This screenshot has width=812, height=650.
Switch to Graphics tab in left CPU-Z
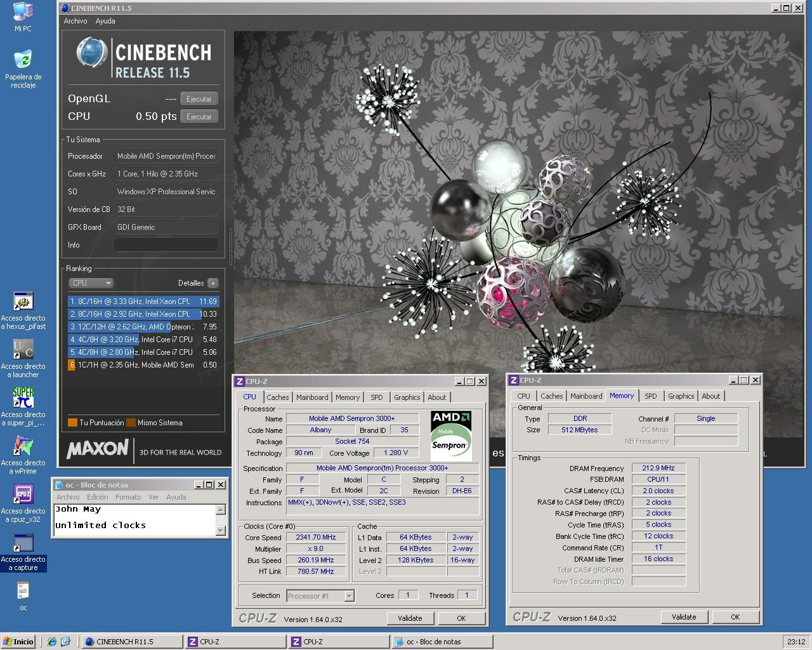[407, 397]
